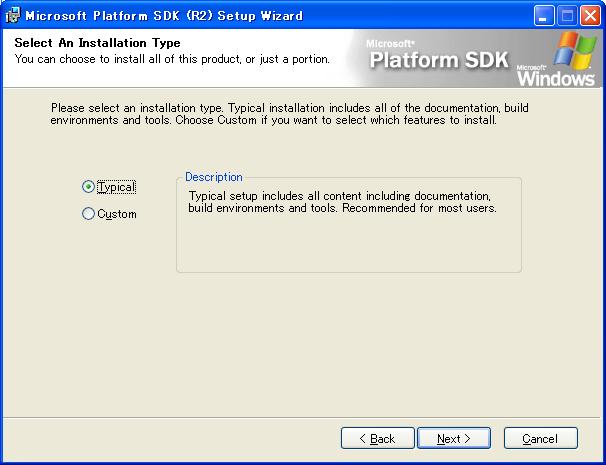Close the Setup Wizard window
The width and height of the screenshot is (606, 465).
[591, 16]
